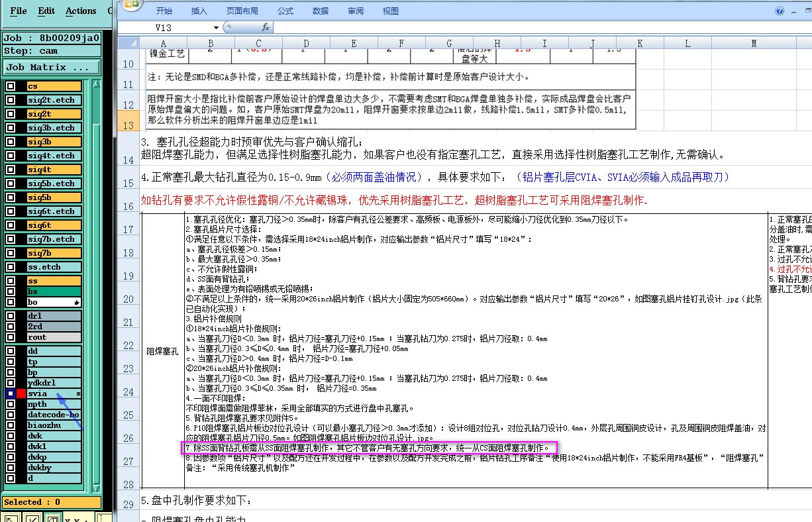
Task: Switch to the 页面布局 ribbon tab
Action: tap(242, 11)
